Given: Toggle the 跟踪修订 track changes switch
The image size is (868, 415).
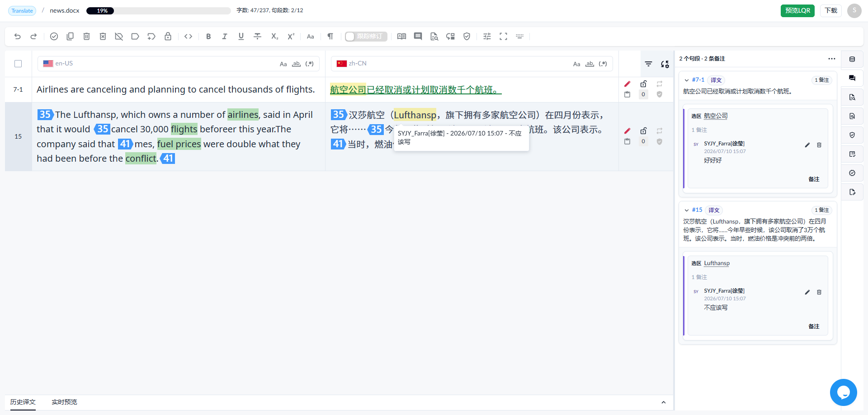Looking at the screenshot, I should 366,37.
